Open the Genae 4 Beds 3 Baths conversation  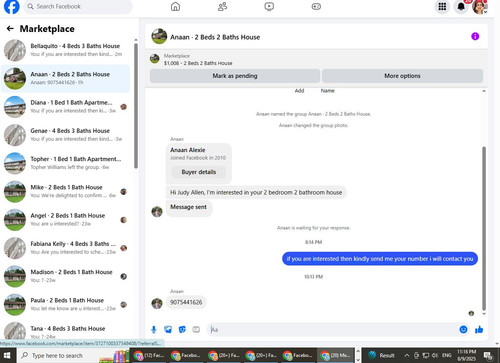[x=65, y=135]
